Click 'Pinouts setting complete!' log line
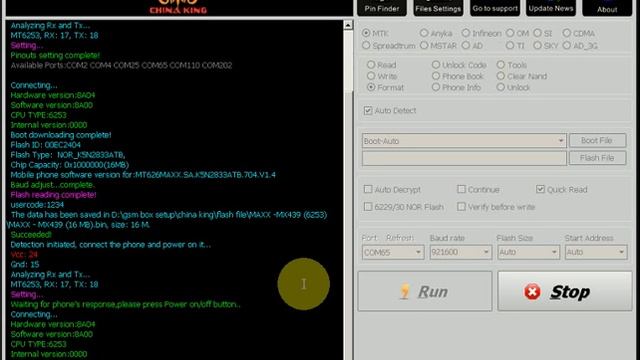 click(55, 55)
